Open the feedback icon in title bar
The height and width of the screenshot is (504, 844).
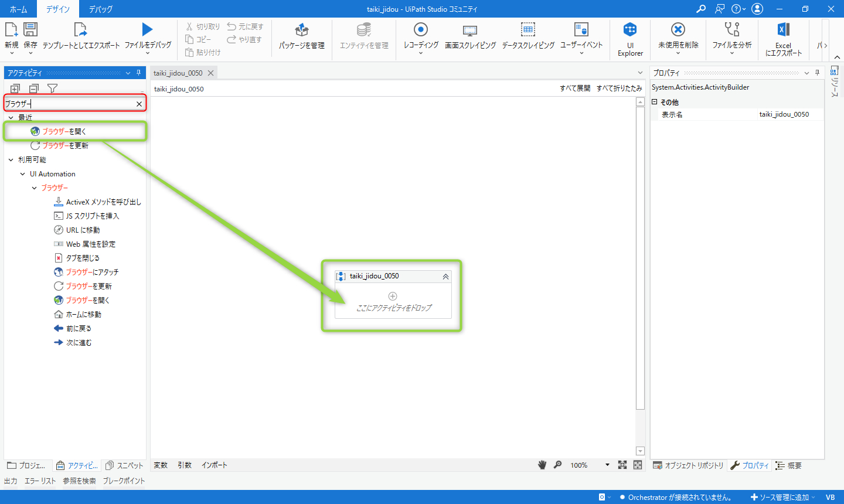point(720,9)
